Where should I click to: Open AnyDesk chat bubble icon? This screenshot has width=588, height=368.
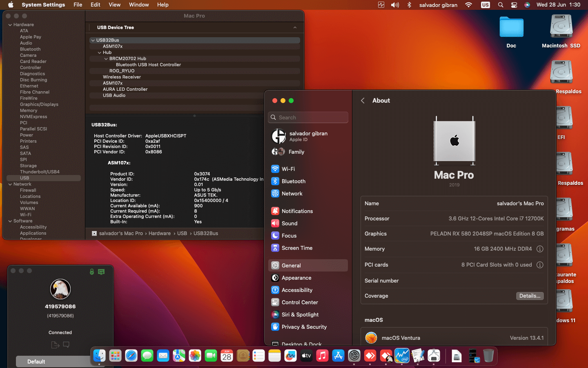click(66, 345)
